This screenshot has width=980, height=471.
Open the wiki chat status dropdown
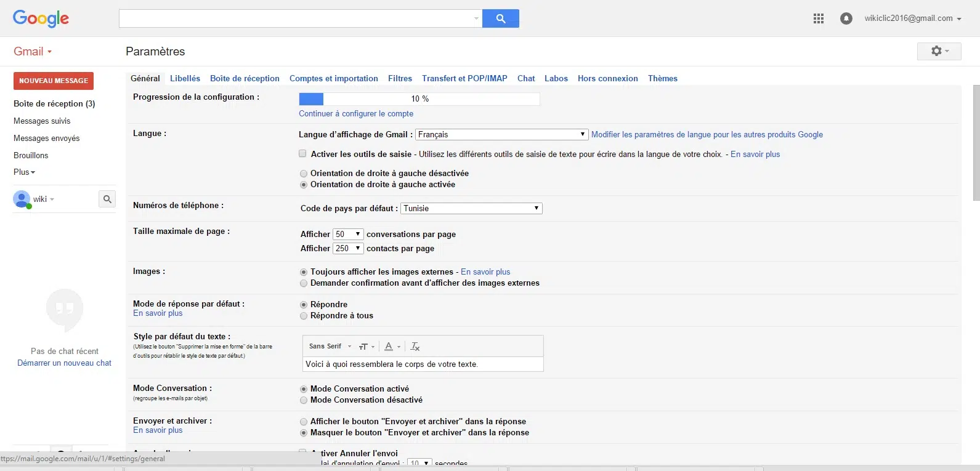click(x=44, y=199)
